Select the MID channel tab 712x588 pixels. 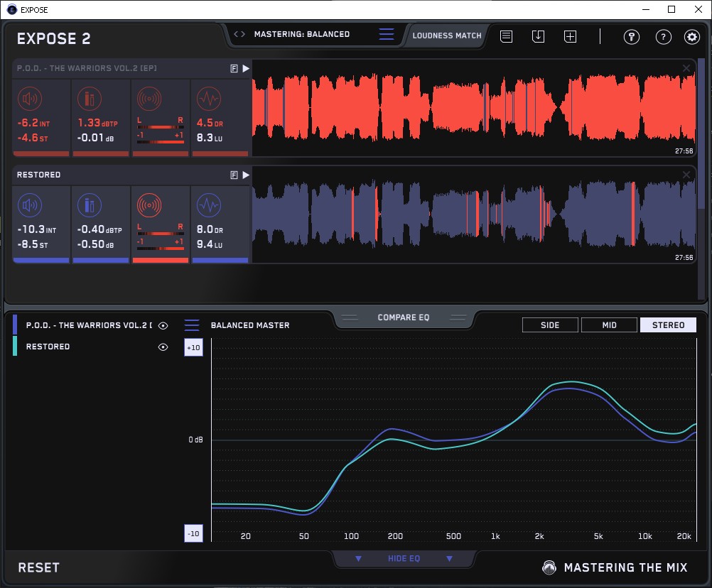609,325
